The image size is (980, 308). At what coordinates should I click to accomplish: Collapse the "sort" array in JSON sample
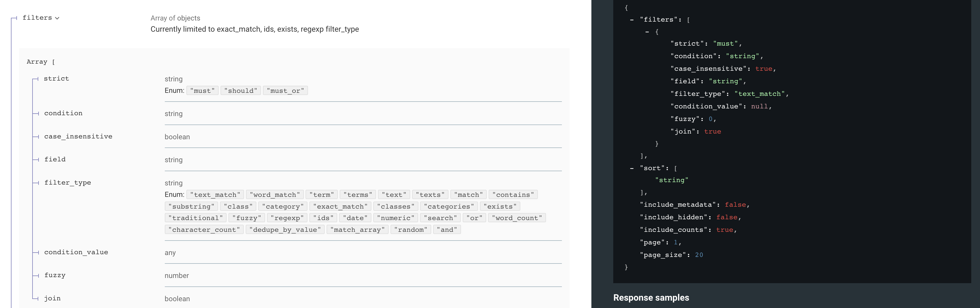pyautogui.click(x=632, y=168)
